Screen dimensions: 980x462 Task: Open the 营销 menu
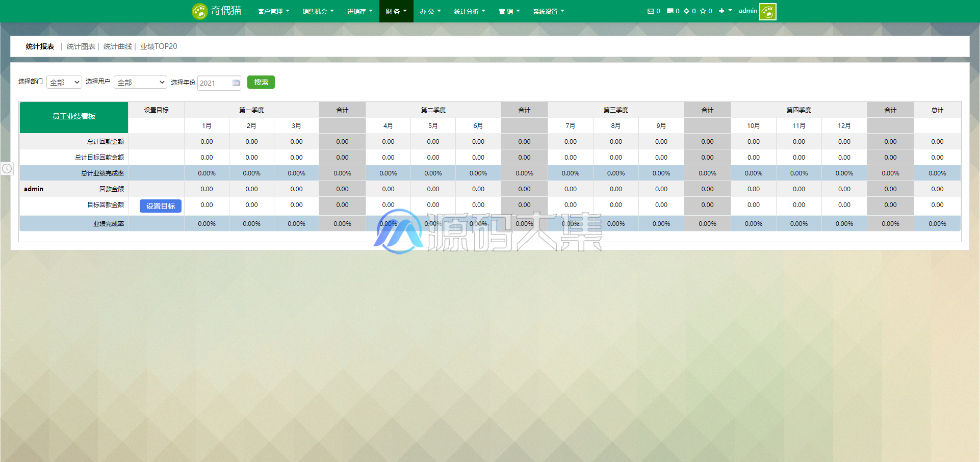tap(509, 11)
